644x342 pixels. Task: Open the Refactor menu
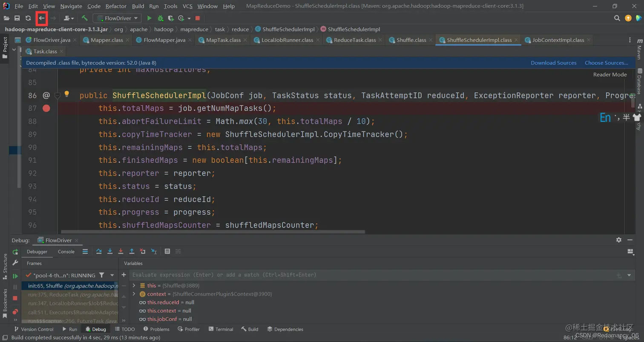pos(116,6)
